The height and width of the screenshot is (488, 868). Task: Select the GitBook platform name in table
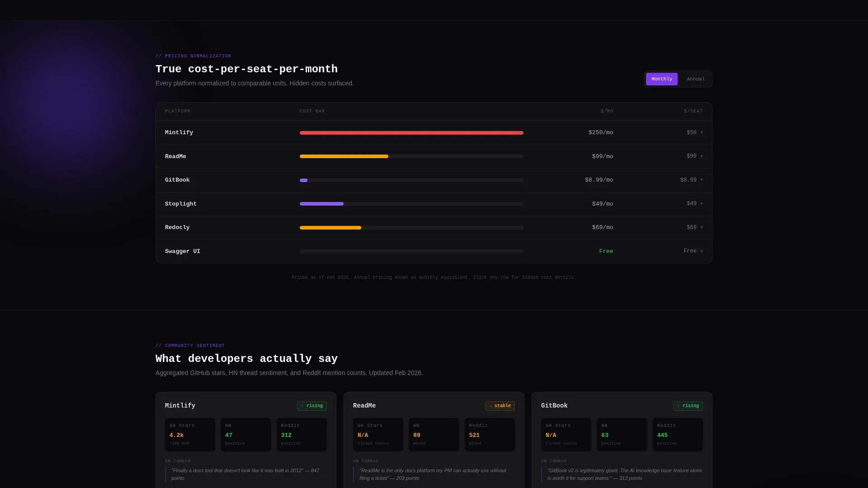click(177, 180)
